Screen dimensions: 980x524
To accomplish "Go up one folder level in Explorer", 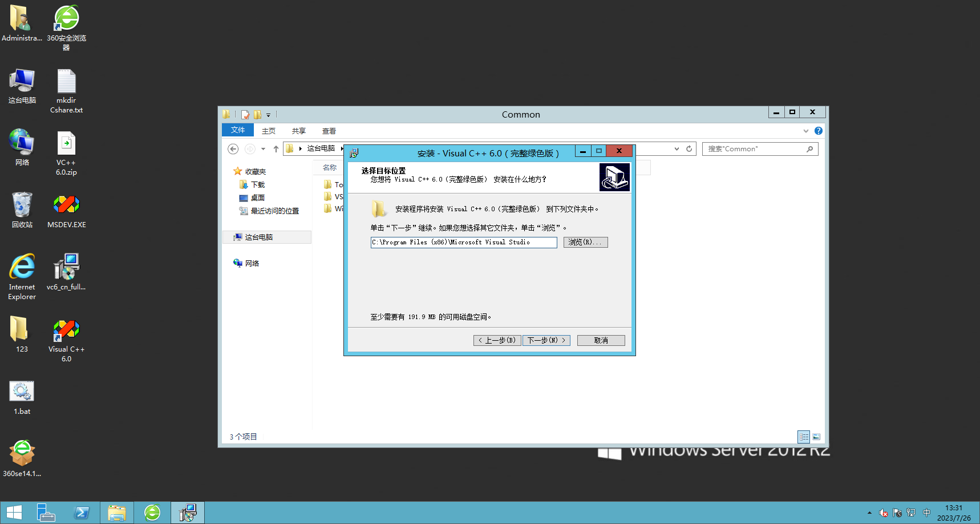I will [276, 149].
